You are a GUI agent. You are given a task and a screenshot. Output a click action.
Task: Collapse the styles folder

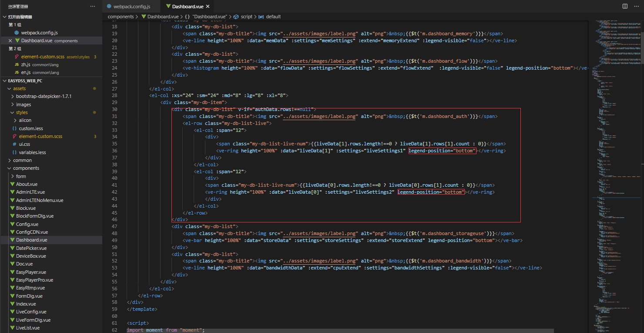coord(51,112)
